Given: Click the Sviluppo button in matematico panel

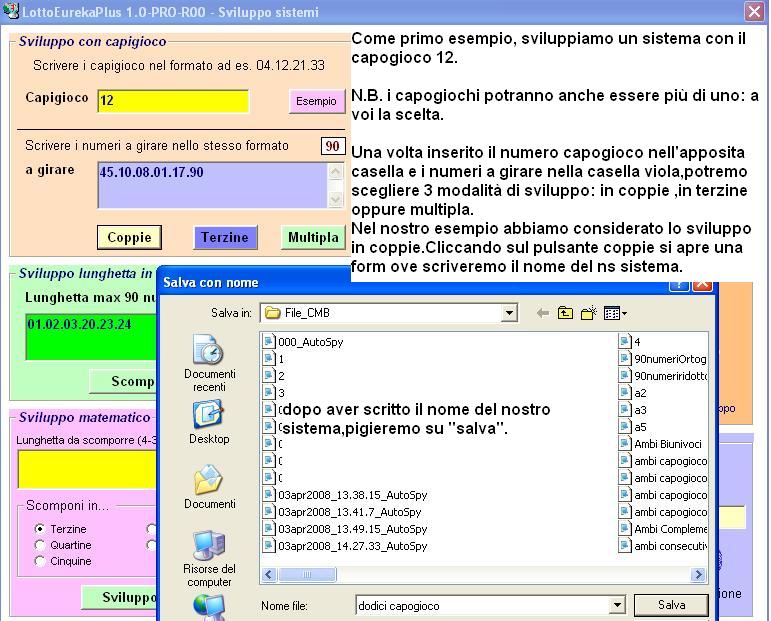Looking at the screenshot, I should coord(120,597).
